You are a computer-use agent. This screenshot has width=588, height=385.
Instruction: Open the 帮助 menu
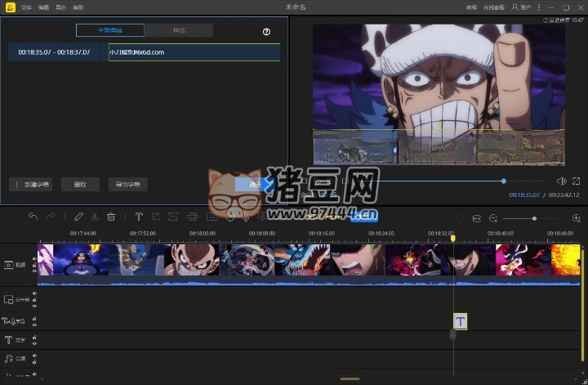click(78, 7)
